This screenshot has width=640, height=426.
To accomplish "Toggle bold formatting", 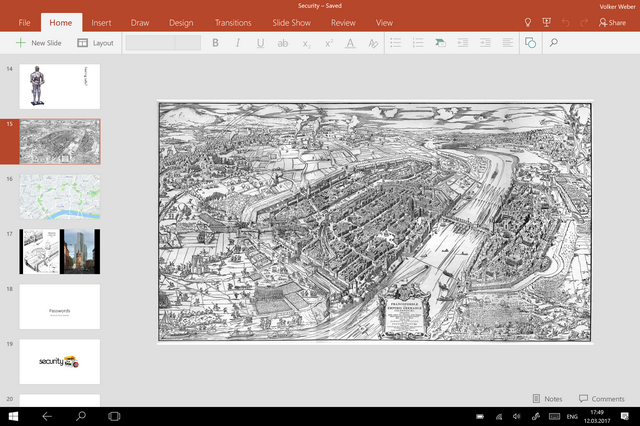I will tap(215, 43).
